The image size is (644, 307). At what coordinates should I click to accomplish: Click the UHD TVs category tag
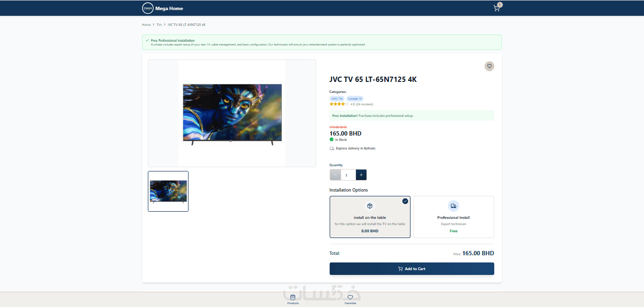coord(337,99)
